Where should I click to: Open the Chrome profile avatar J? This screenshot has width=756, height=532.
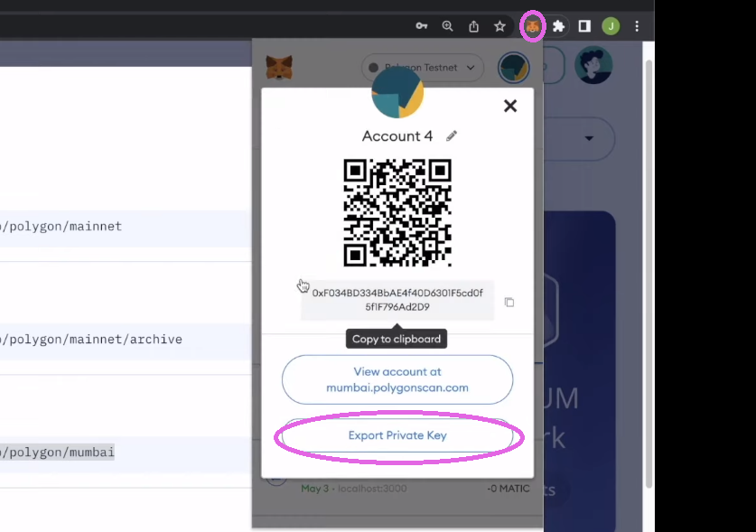tap(611, 26)
